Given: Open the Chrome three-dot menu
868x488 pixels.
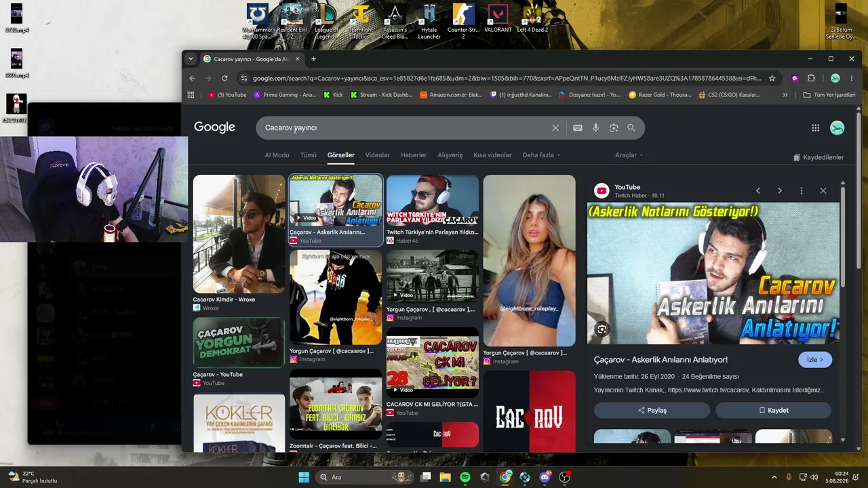Looking at the screenshot, I should [852, 78].
